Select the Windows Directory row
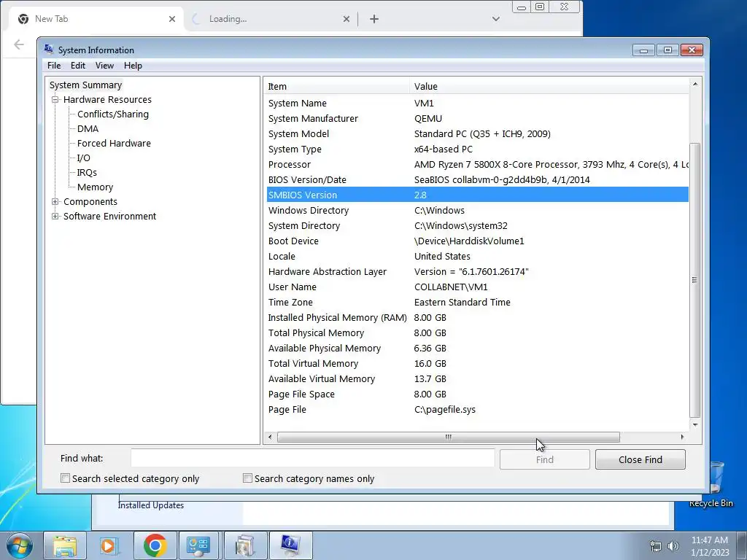This screenshot has height=560, width=747. pyautogui.click(x=477, y=211)
